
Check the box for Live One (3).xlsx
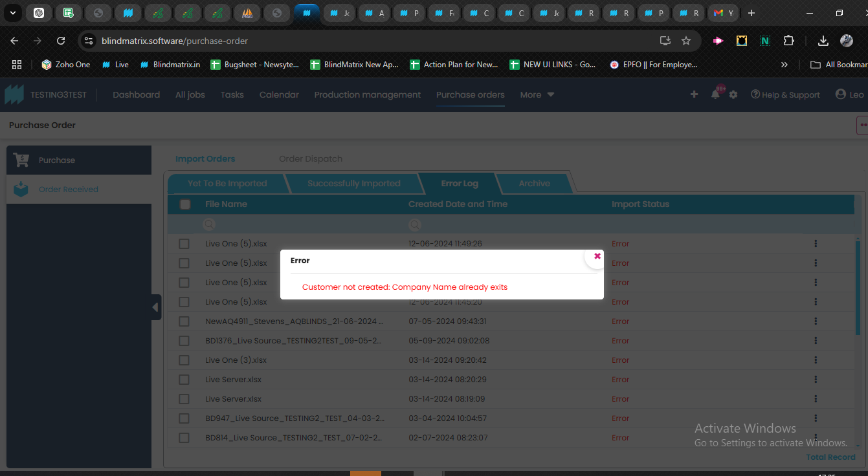point(184,360)
